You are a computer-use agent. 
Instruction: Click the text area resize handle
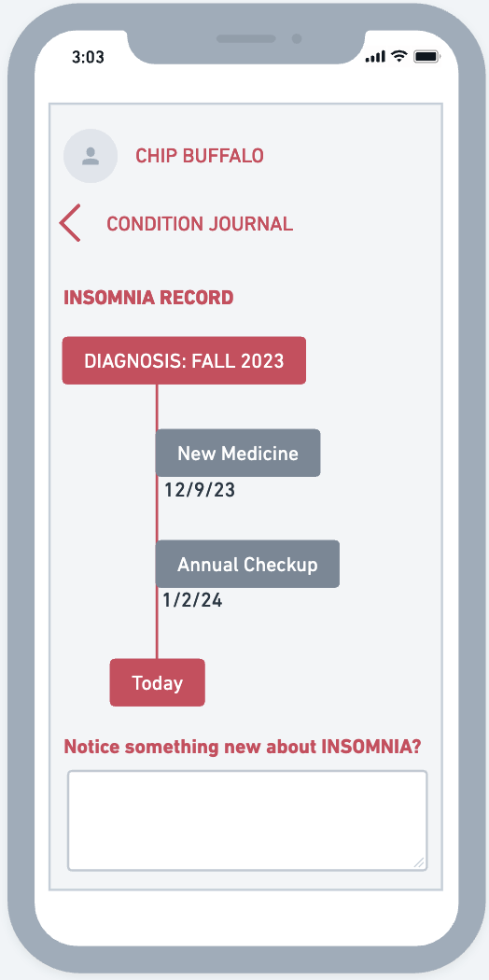pos(419,862)
